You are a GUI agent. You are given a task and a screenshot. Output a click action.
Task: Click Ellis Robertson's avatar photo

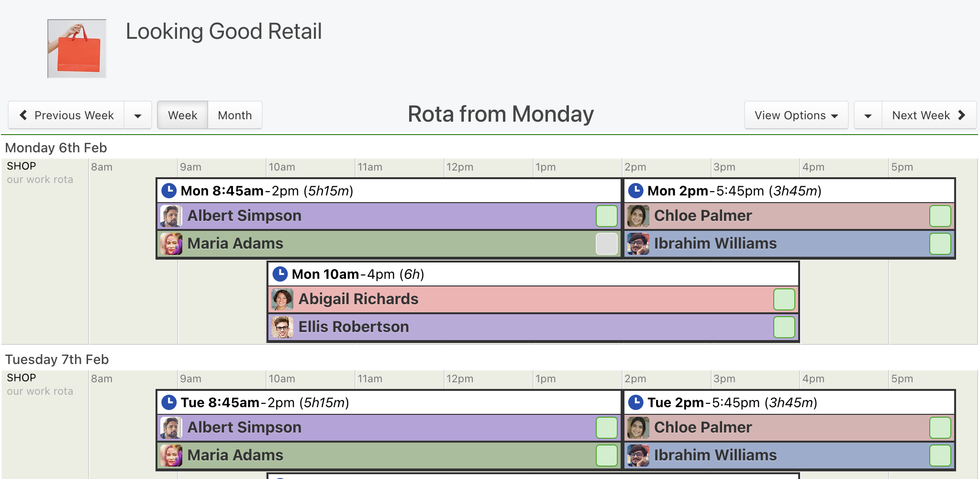tap(282, 327)
